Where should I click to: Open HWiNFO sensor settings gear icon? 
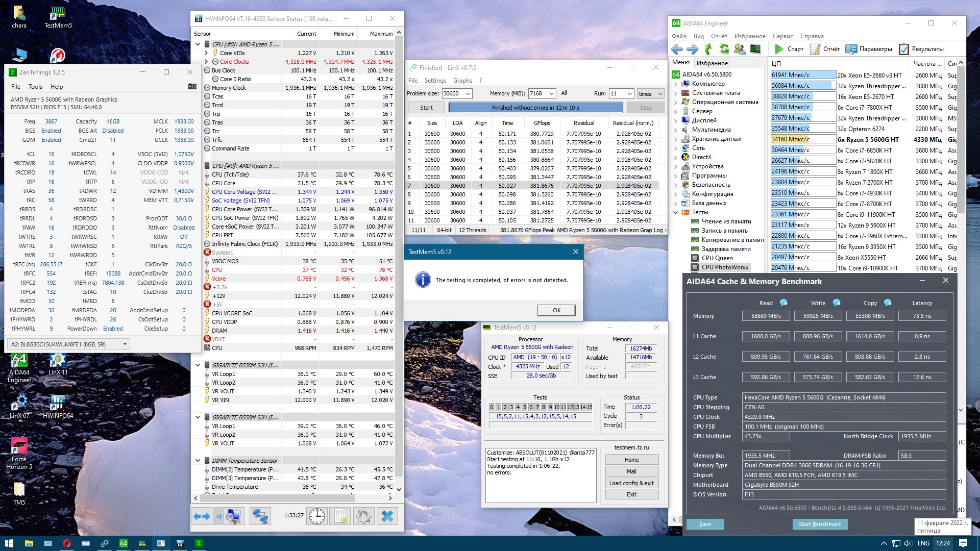click(x=363, y=516)
